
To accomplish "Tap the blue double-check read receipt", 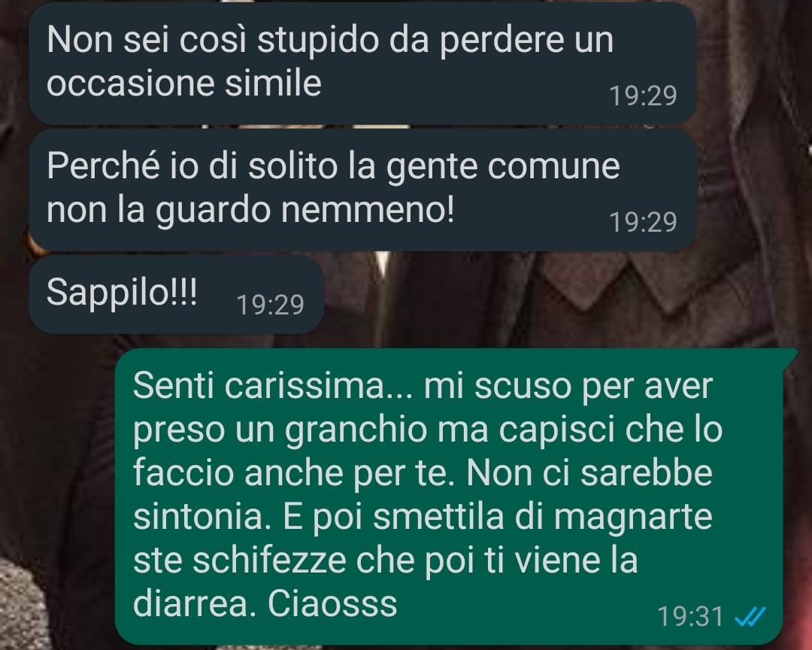I will click(750, 617).
